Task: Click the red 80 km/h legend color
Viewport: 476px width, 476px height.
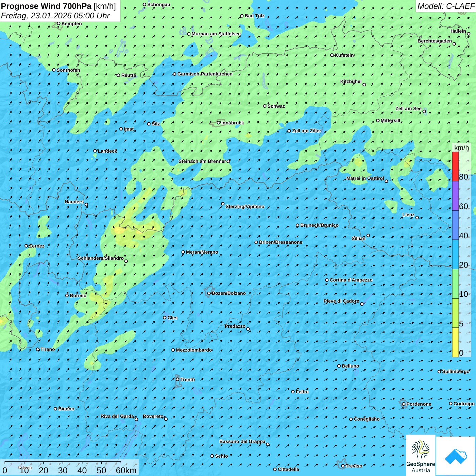Action: point(455,167)
